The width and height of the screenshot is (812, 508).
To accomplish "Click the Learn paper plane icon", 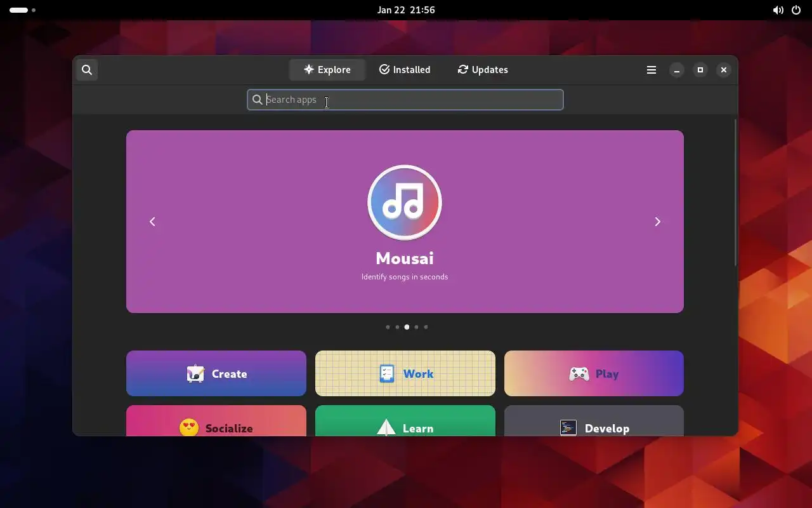I will click(386, 427).
